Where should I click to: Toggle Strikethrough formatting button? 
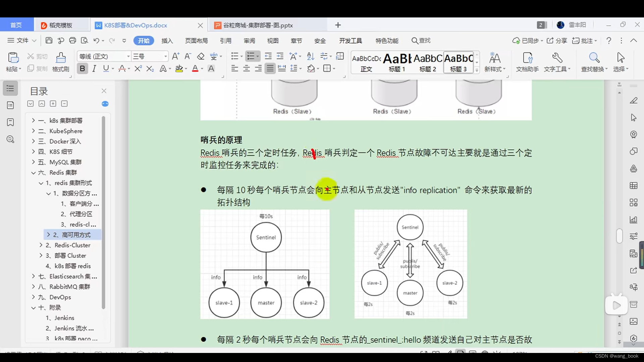(x=122, y=69)
